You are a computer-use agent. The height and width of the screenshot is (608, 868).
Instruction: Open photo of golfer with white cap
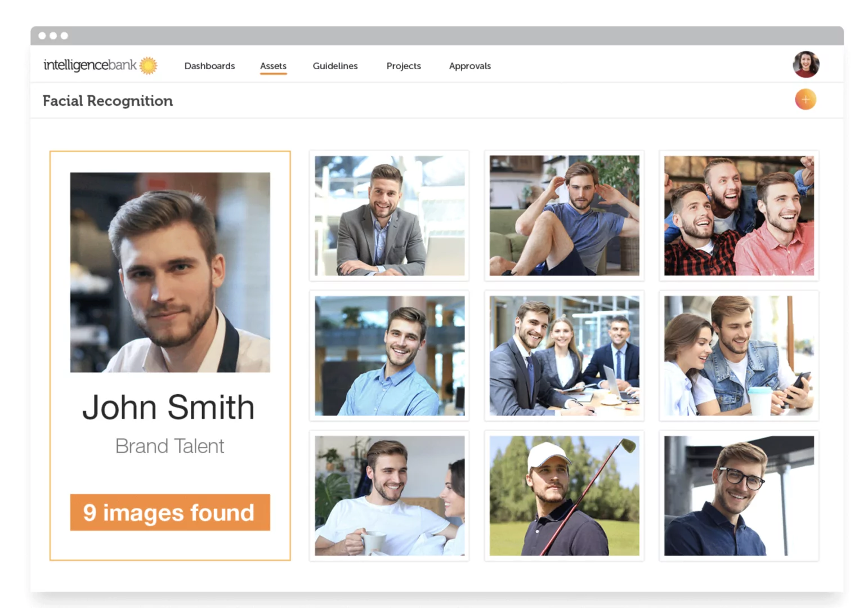564,496
